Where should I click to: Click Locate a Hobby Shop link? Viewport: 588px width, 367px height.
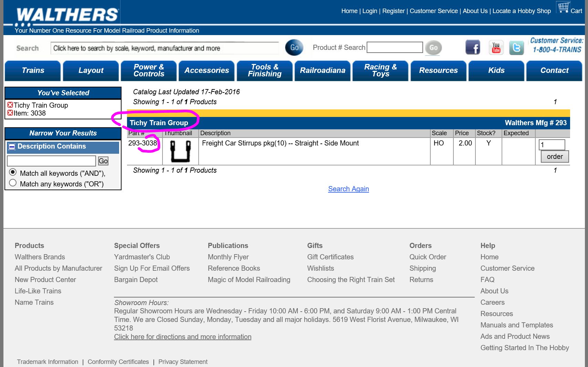[x=522, y=11]
